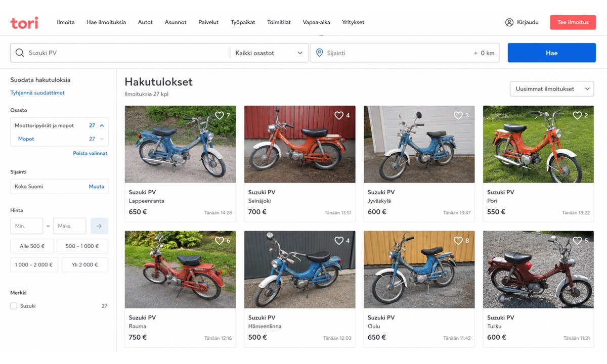Open Hae ilmoituksia in the navigation

coord(106,22)
